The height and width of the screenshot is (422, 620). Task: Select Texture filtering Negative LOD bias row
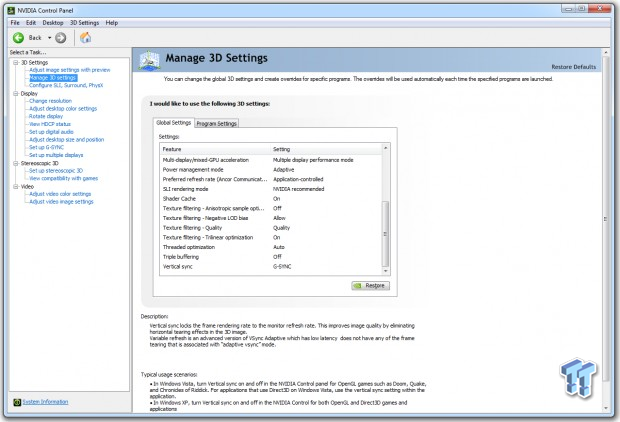coord(271,218)
